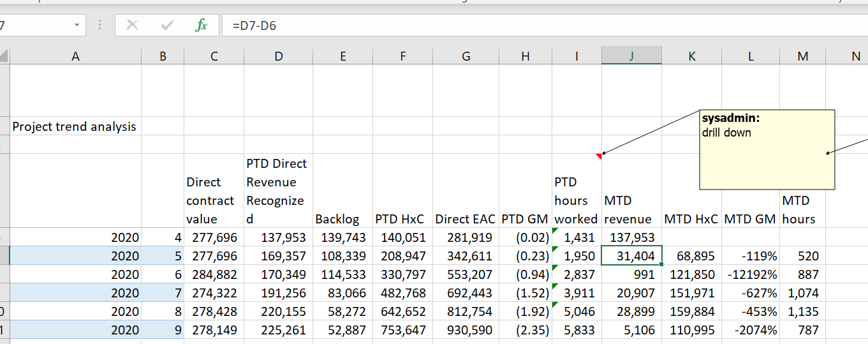Click the red comment indicator in column I
Viewport: 868px width, 344px height.
pyautogui.click(x=599, y=156)
